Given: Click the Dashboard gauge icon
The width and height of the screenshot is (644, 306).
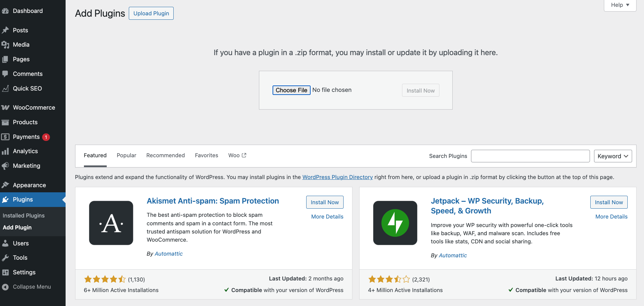Looking at the screenshot, I should coord(5,11).
